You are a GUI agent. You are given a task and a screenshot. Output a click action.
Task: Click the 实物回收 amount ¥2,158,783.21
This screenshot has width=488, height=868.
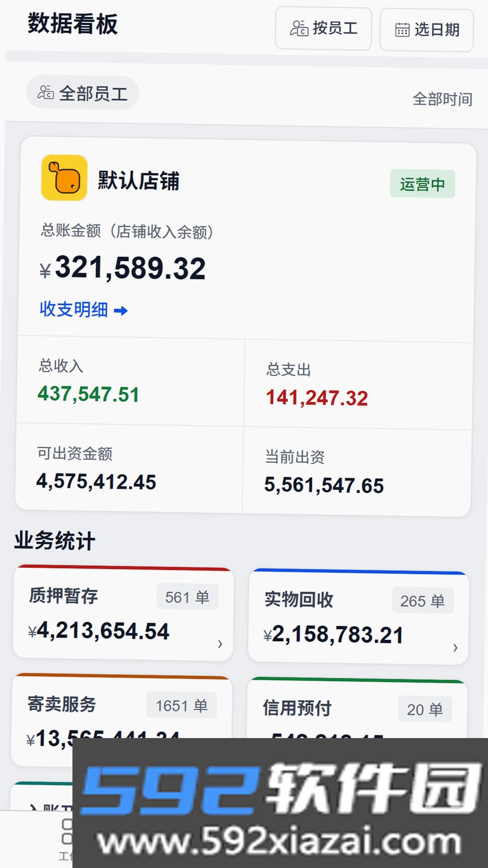click(333, 634)
